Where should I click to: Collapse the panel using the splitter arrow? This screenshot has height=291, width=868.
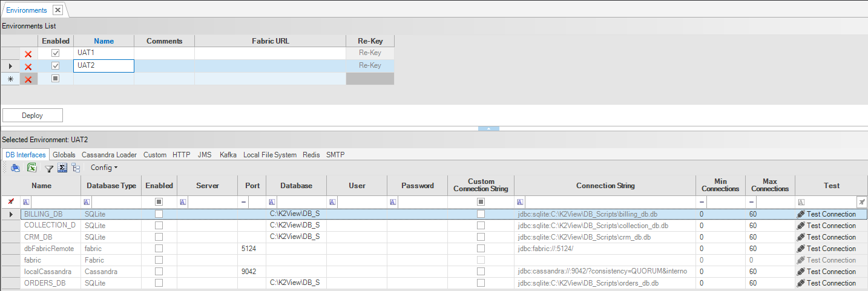point(488,128)
